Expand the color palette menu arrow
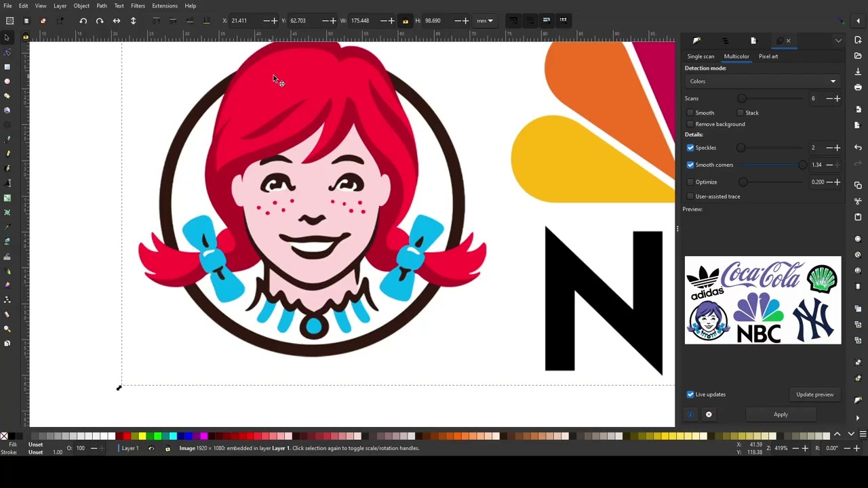 tap(851, 434)
